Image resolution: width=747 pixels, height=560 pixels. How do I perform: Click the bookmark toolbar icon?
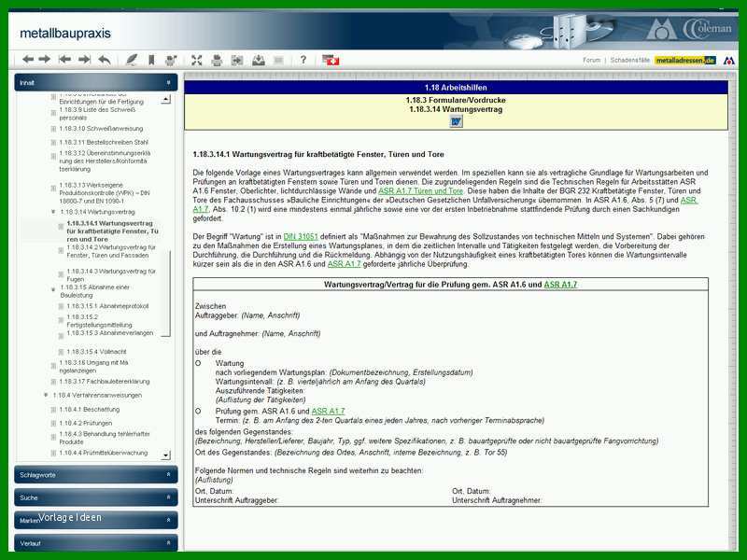tap(151, 60)
